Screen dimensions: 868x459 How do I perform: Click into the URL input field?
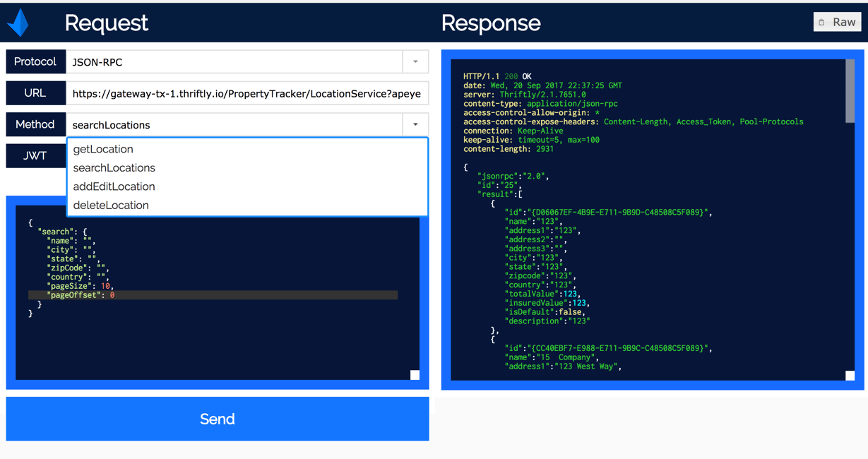pyautogui.click(x=246, y=93)
